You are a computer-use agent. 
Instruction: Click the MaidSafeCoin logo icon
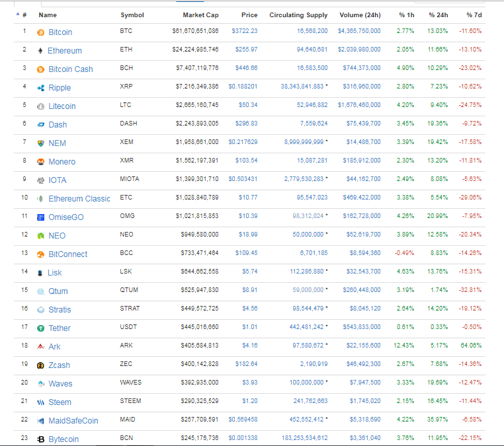(40, 421)
